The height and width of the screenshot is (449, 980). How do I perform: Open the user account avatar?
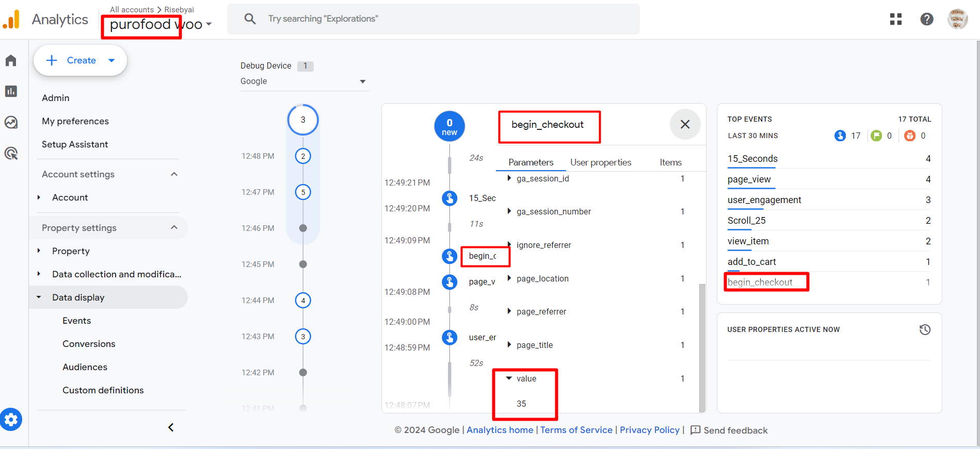[958, 19]
